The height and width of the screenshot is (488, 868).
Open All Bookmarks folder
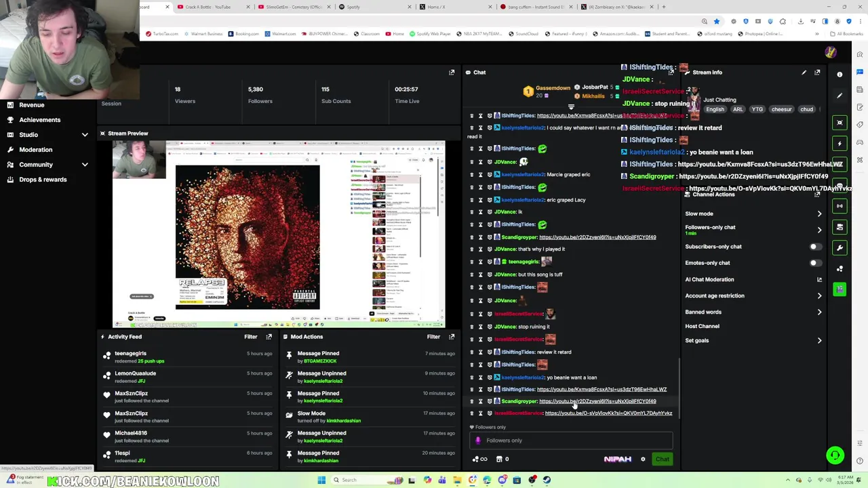[x=847, y=34]
